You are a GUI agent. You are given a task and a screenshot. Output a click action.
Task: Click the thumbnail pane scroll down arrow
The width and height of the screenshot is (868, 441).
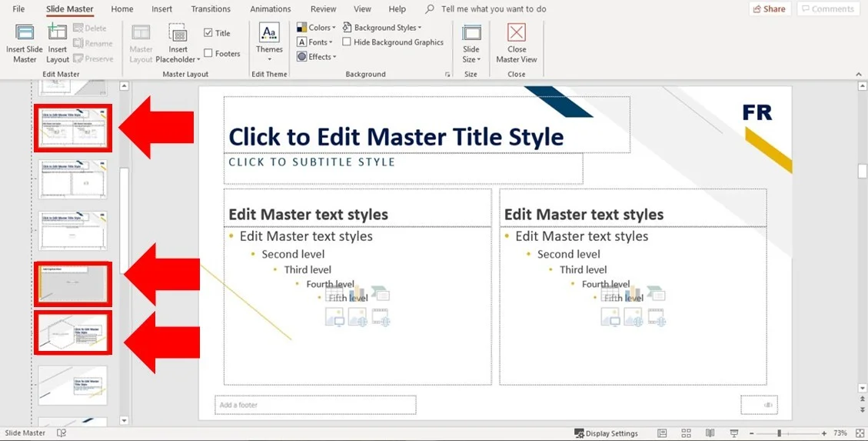pos(124,420)
